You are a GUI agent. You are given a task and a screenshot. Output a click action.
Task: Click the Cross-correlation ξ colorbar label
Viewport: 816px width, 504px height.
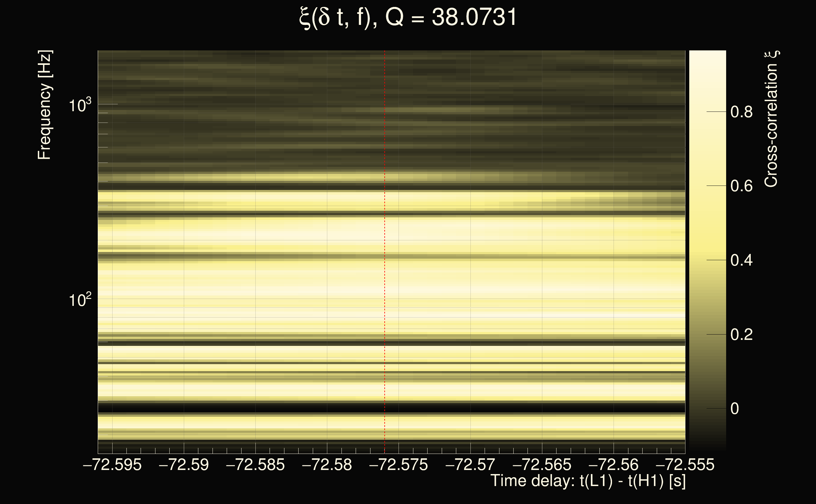click(771, 119)
